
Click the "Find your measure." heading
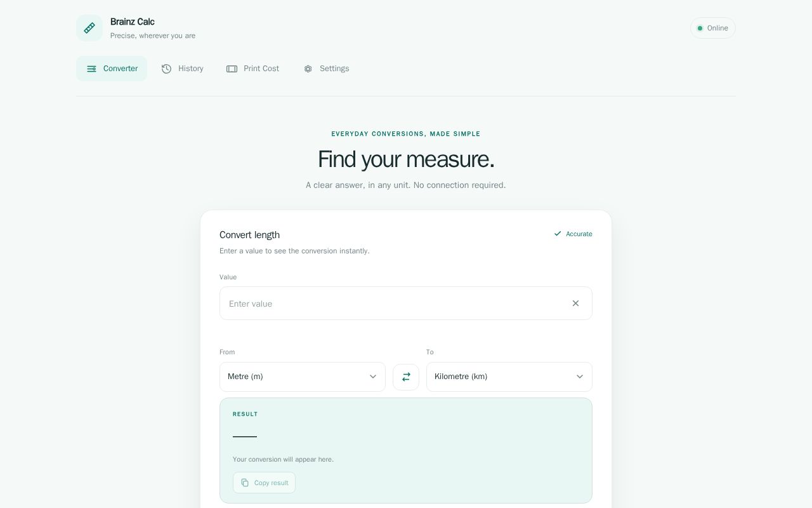point(406,159)
